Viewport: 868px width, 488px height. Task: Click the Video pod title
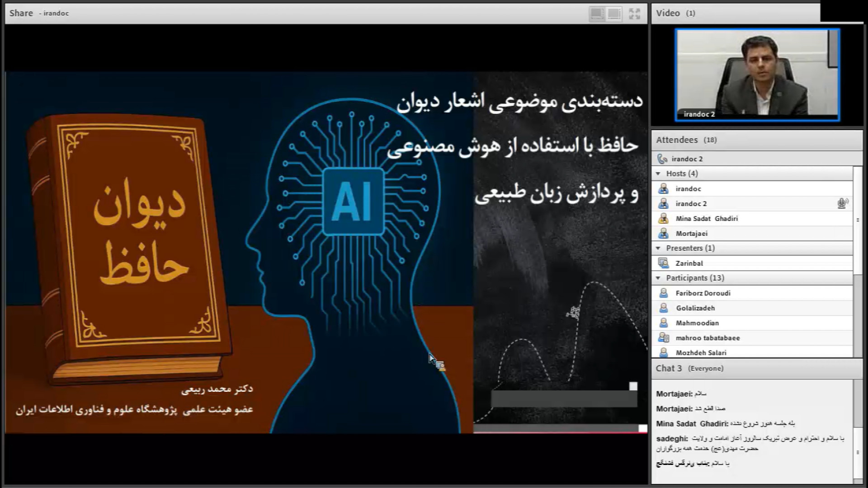point(668,13)
